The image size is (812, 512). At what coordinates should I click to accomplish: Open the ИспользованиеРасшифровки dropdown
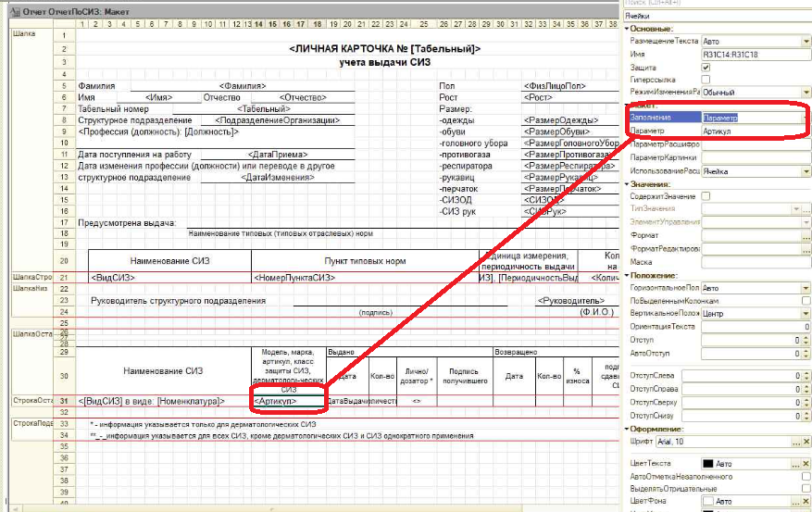[x=806, y=171]
